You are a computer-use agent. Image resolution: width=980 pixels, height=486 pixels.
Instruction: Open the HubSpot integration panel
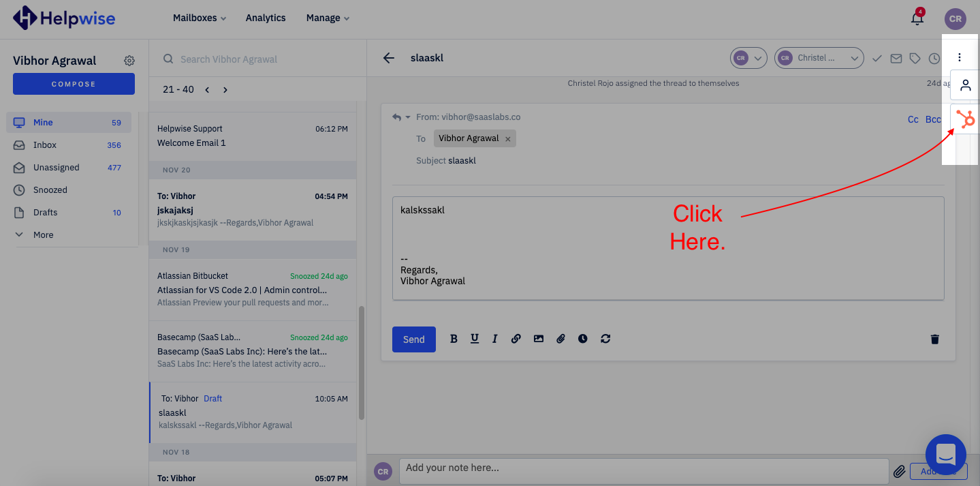tap(965, 119)
